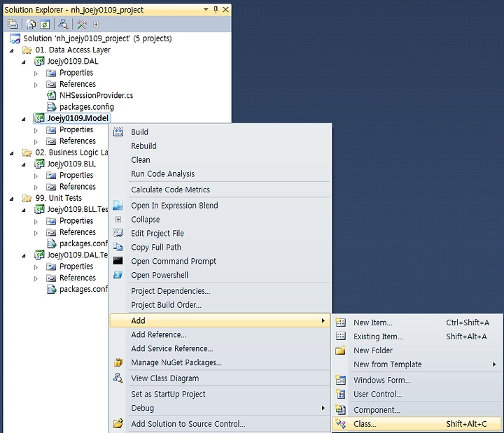Open Project Dependencies dialog
Screen dimensions: 504x433
[x=220, y=291]
